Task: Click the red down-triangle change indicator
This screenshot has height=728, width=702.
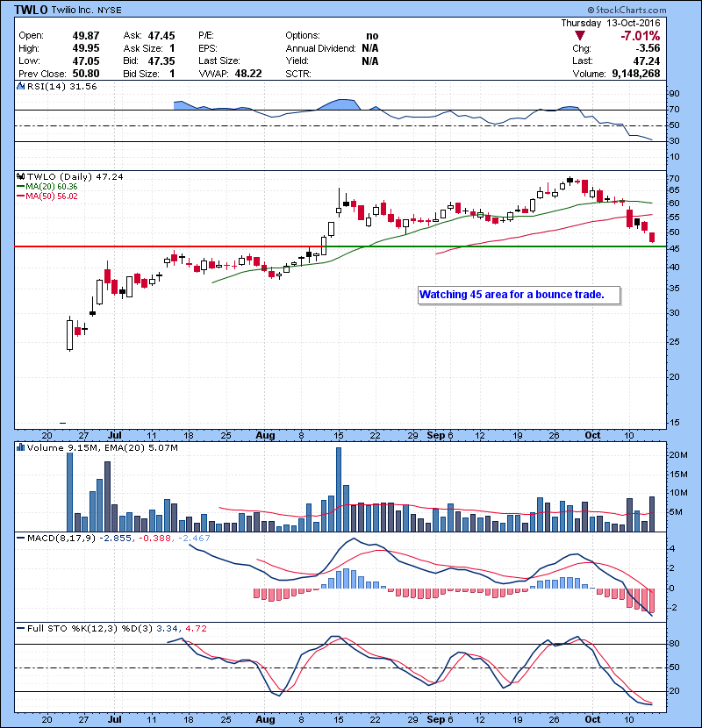Action: [579, 36]
